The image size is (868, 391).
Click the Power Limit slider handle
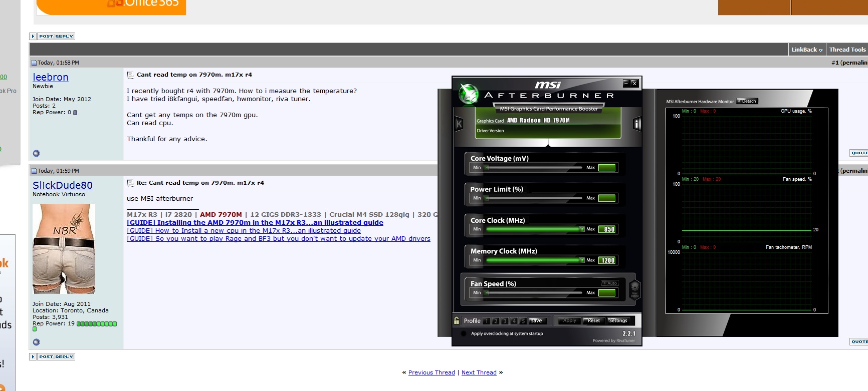[x=486, y=198]
